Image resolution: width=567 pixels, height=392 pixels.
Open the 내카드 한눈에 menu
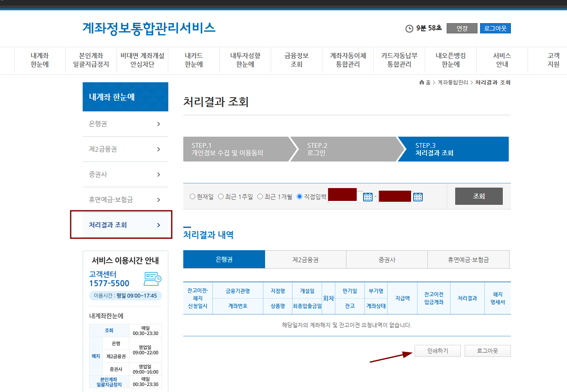194,60
